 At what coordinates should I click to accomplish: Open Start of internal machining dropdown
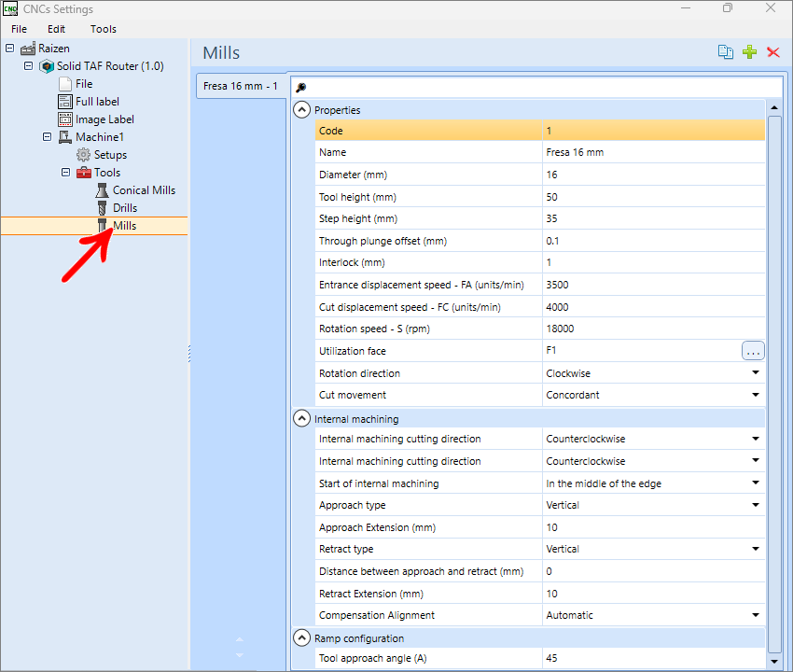(756, 483)
